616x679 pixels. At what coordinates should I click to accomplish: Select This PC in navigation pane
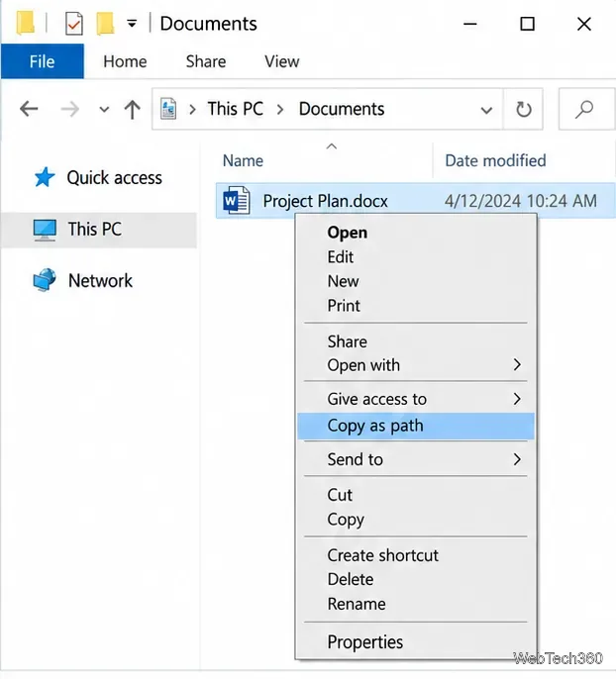[99, 230]
